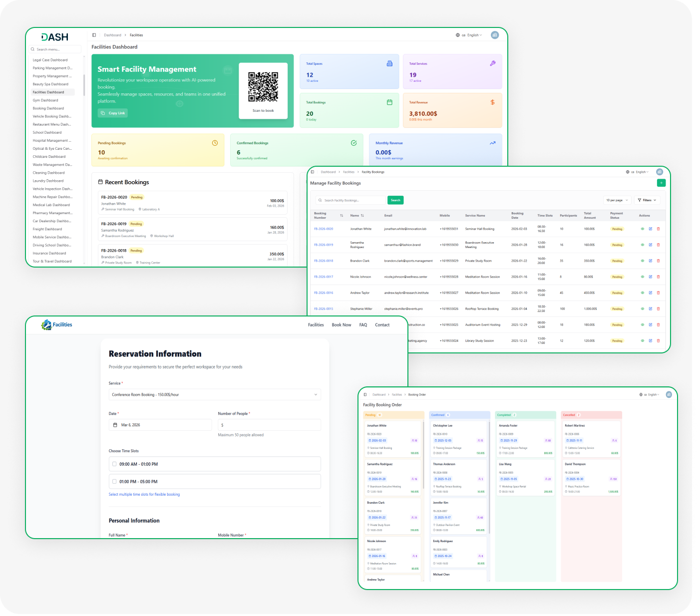Click the Total Bookings calendar icon
This screenshot has height=616, width=700.
389,102
